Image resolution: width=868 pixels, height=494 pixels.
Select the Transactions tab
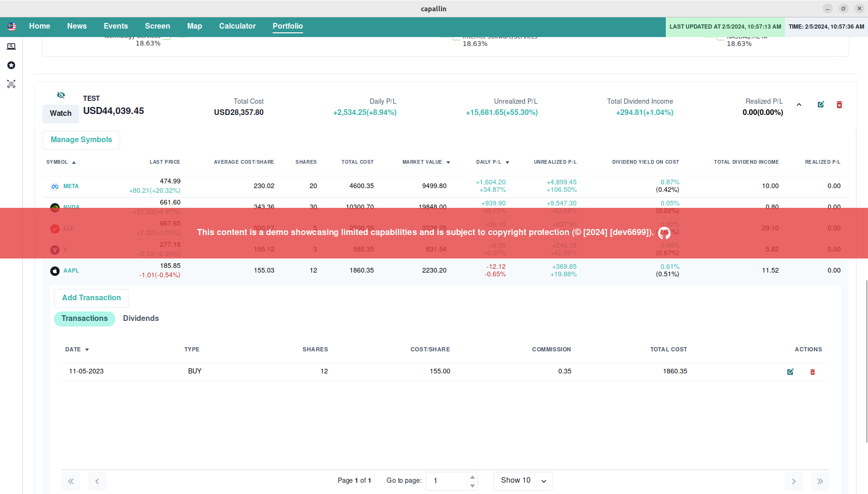pos(84,319)
